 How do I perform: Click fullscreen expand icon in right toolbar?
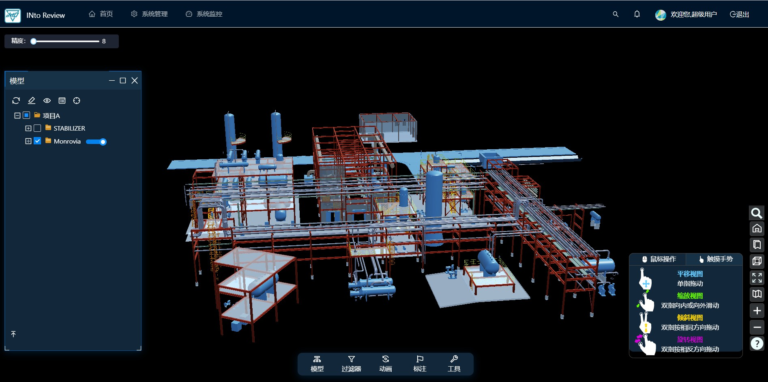(757, 278)
